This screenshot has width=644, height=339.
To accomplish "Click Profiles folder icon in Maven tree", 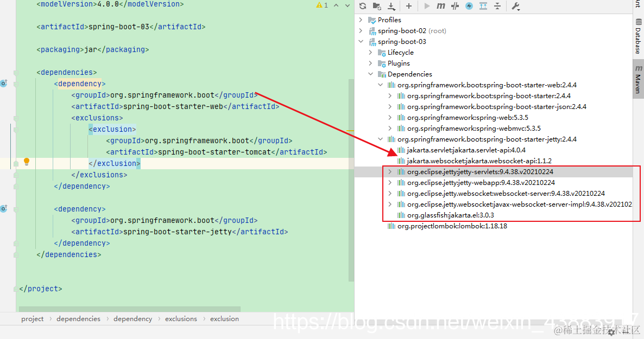I will pyautogui.click(x=372, y=20).
